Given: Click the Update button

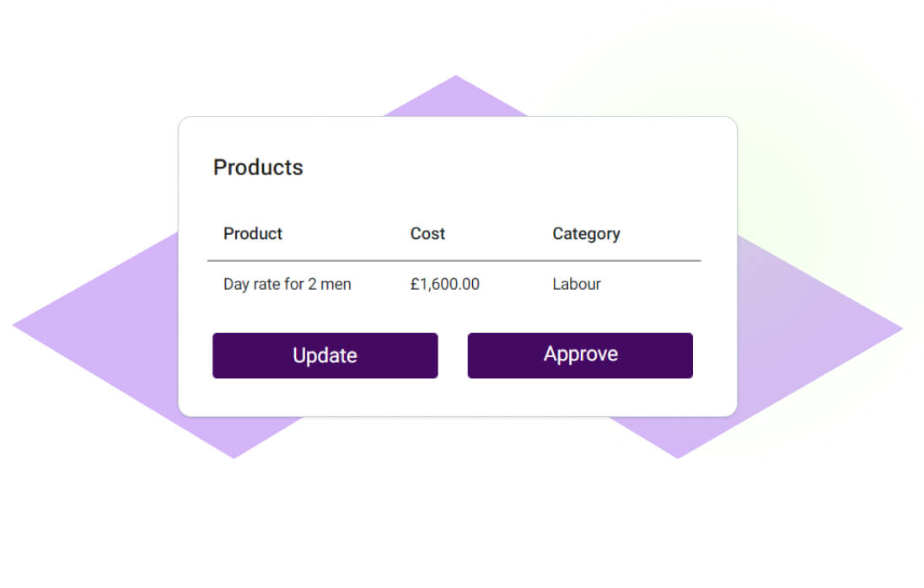Looking at the screenshot, I should pyautogui.click(x=325, y=355).
